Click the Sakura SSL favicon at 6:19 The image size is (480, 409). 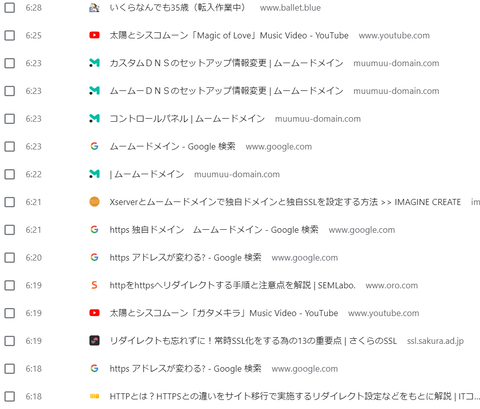[x=94, y=340]
